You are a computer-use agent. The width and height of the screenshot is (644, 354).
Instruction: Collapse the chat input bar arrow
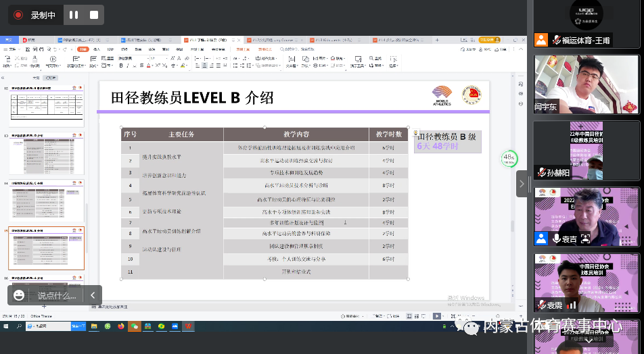coord(93,295)
